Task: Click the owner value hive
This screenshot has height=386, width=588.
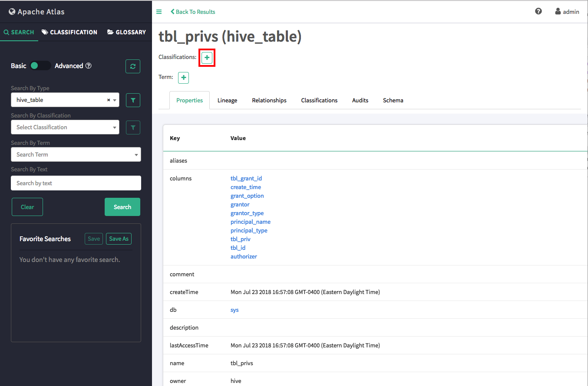Action: tap(236, 381)
